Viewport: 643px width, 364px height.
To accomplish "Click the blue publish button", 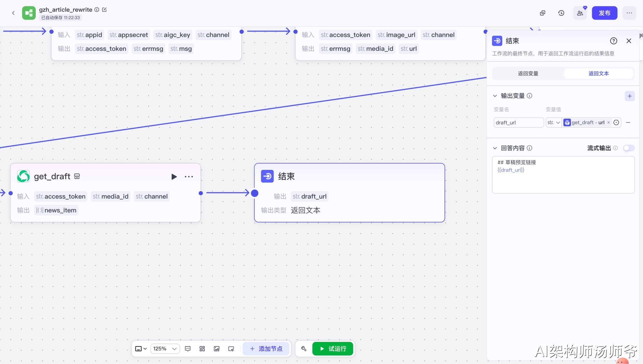I will [x=604, y=13].
